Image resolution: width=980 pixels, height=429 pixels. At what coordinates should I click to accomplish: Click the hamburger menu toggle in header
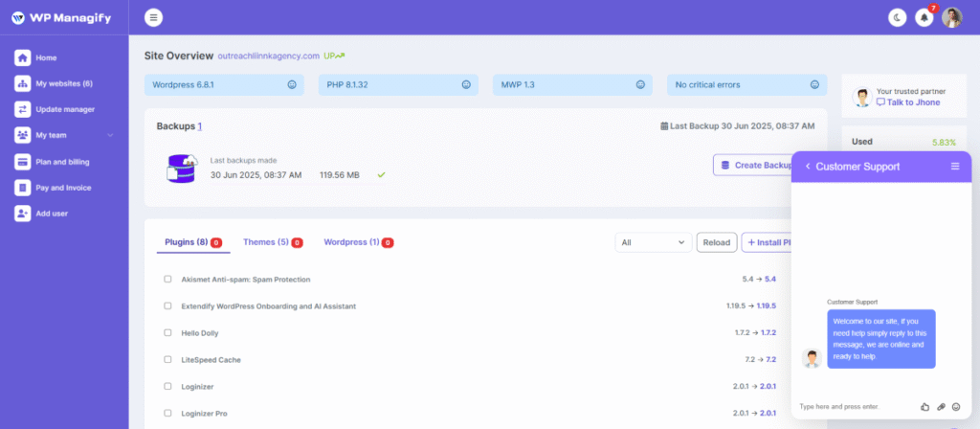coord(154,17)
